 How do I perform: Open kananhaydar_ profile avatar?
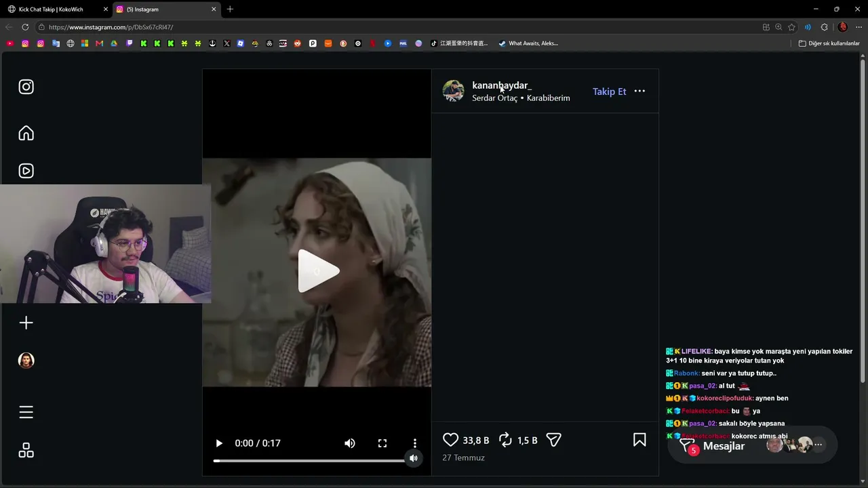click(453, 91)
